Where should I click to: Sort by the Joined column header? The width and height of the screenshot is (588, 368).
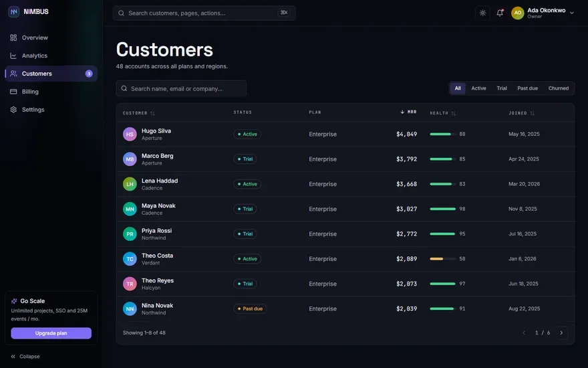(521, 113)
